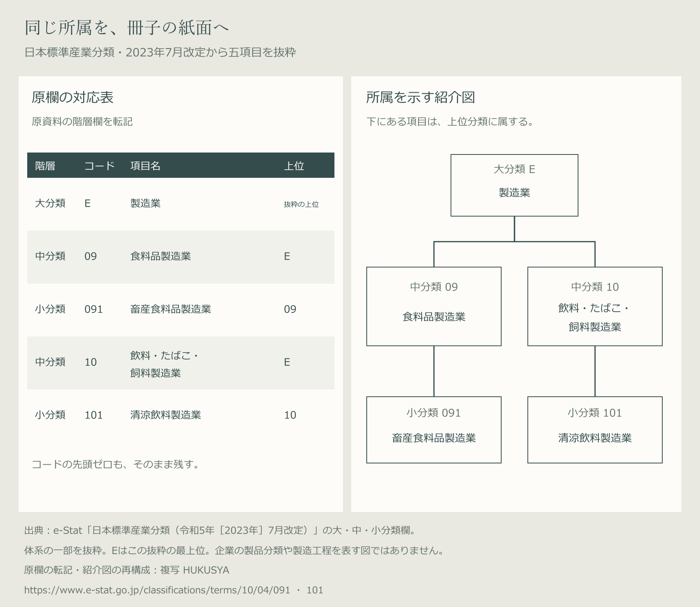The height and width of the screenshot is (607, 700).
Task: Click the 上位 value E in 中分類 10 row
Action: click(287, 362)
